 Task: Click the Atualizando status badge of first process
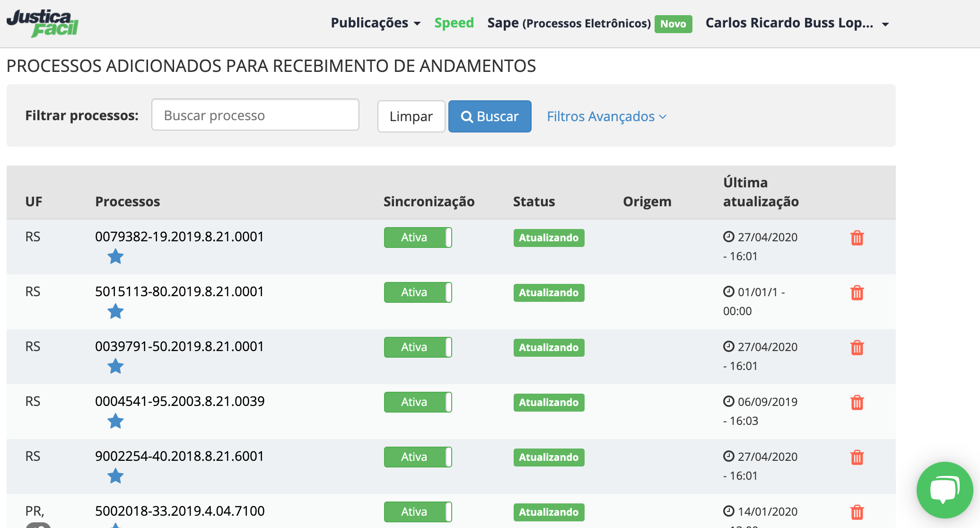pos(549,238)
